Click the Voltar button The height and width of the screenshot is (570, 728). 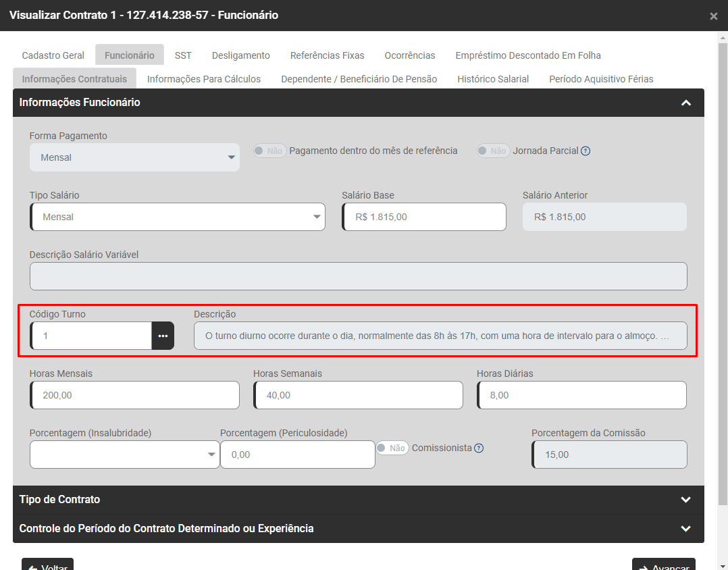(47, 565)
